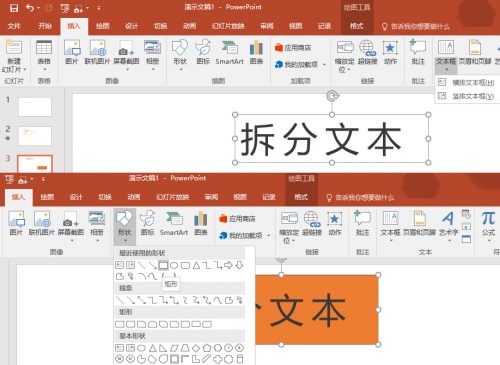Switch to 设计 Design tab in upper window
This screenshot has height=365, width=500.
tap(131, 26)
